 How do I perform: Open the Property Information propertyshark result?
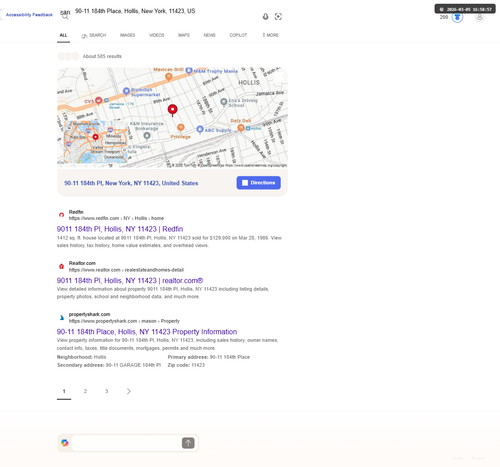(x=147, y=332)
